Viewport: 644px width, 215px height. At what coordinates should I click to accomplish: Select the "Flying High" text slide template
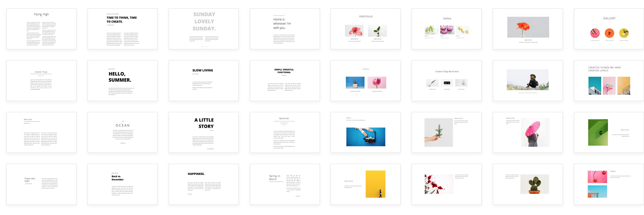pyautogui.click(x=41, y=29)
